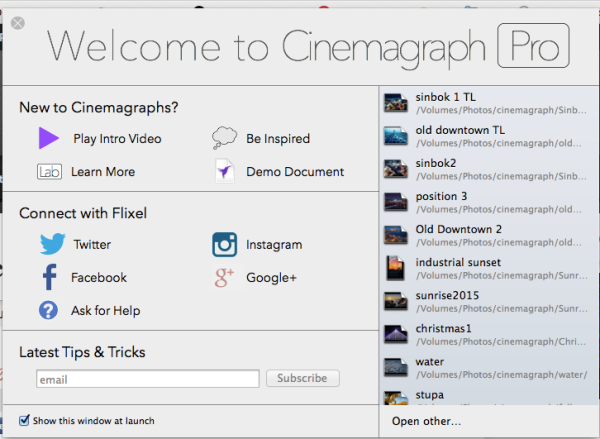Click the Twitter bird icon

tap(52, 244)
